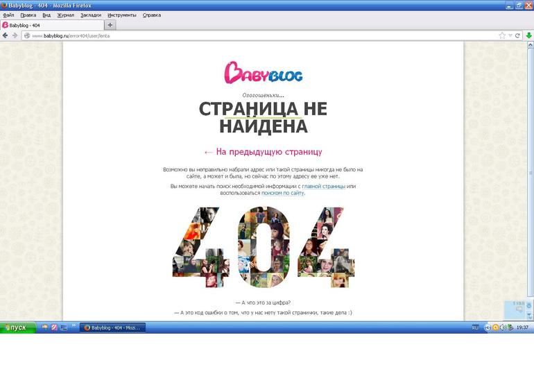
Task: Click the Babyblog logo
Action: (264, 72)
